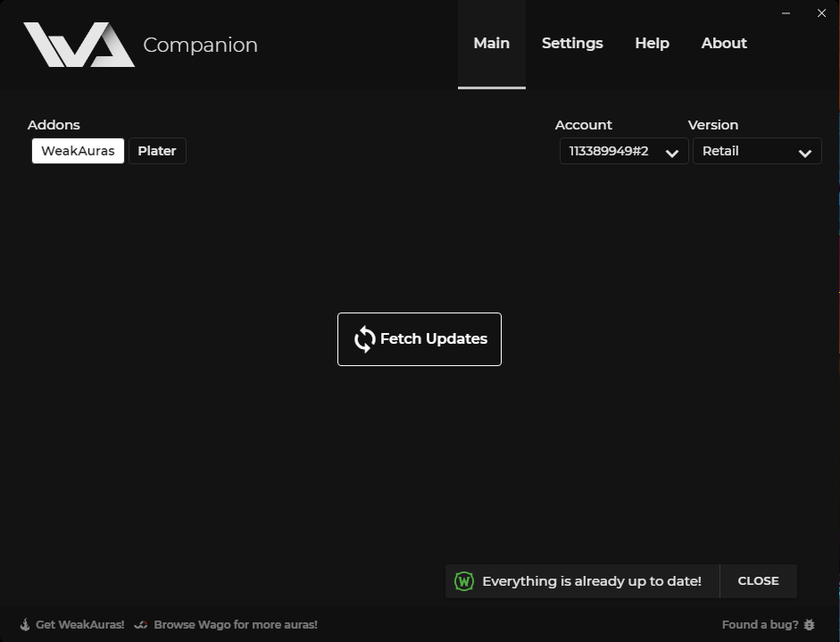The image size is (840, 642).
Task: Click the Everything is already up to date message
Action: 592,580
